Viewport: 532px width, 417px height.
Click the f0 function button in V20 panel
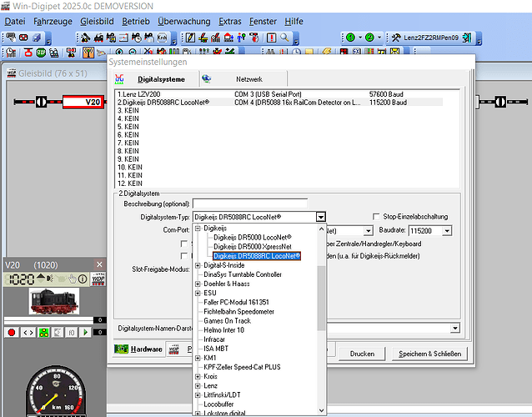pyautogui.click(x=72, y=333)
